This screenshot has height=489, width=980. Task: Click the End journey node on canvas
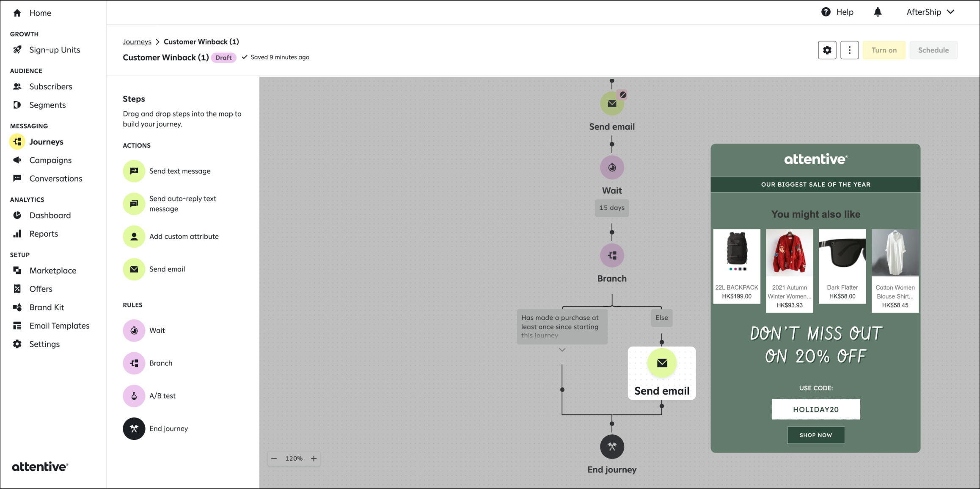pyautogui.click(x=612, y=447)
